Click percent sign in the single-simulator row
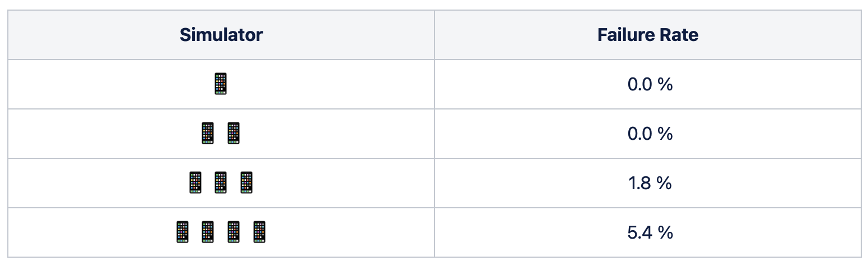The width and height of the screenshot is (868, 274). [x=665, y=85]
